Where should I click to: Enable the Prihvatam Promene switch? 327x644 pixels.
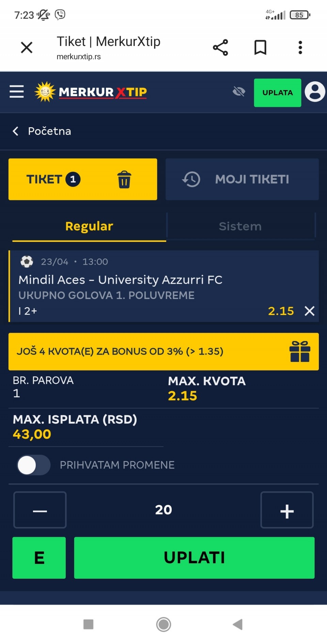33,465
